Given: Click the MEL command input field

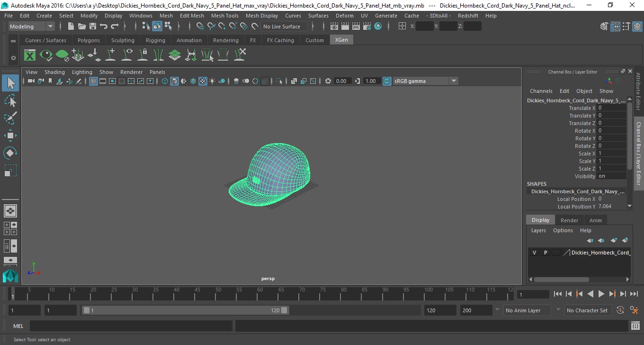Looking at the screenshot, I should coord(131,326).
